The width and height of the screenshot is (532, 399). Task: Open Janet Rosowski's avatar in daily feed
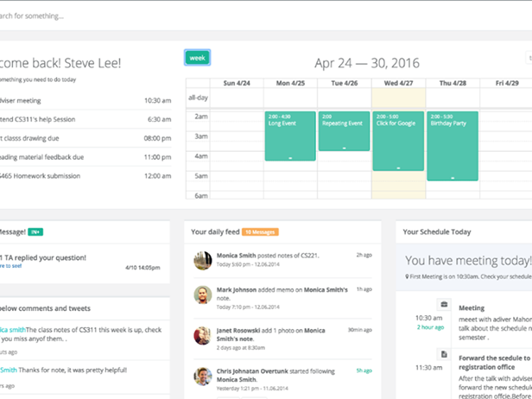(x=203, y=336)
